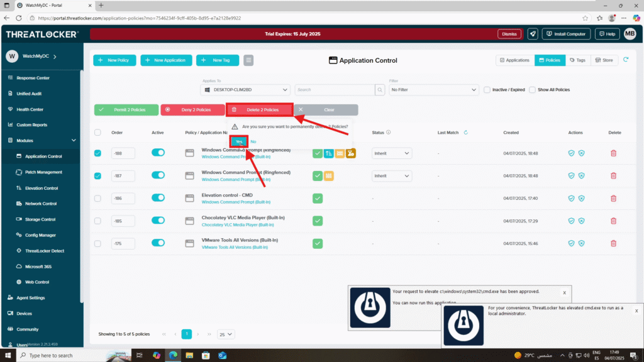Open Microsoft Edge in the taskbar
Viewport: 644px width, 362px height.
click(173, 356)
